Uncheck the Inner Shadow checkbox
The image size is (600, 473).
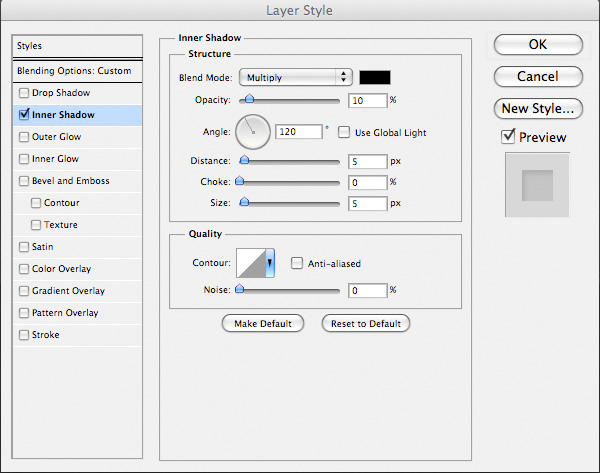tap(24, 115)
